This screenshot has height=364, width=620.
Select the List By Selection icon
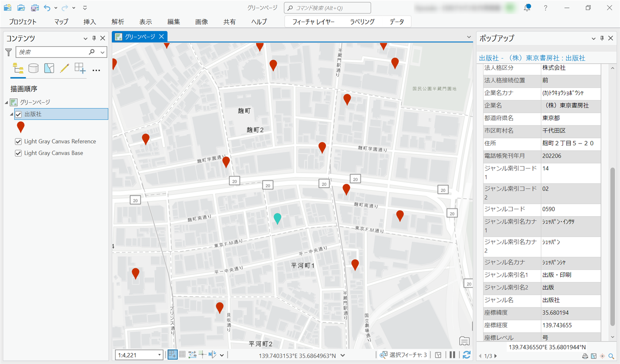[49, 68]
